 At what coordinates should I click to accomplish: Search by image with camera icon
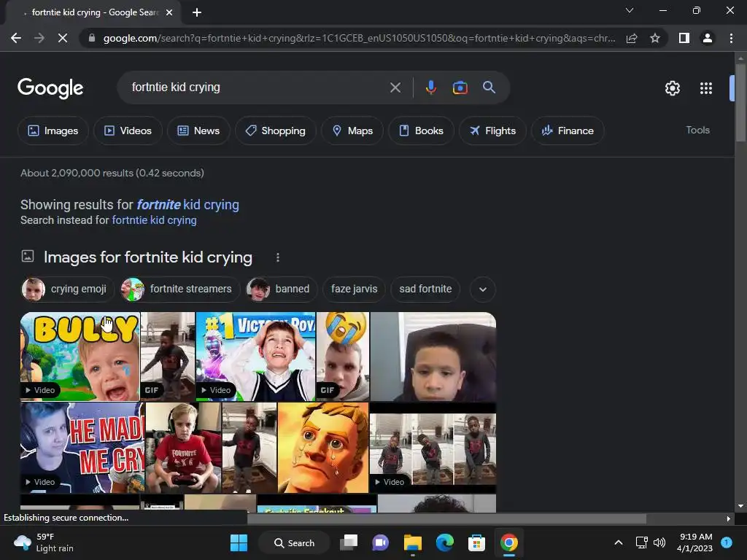pos(460,87)
